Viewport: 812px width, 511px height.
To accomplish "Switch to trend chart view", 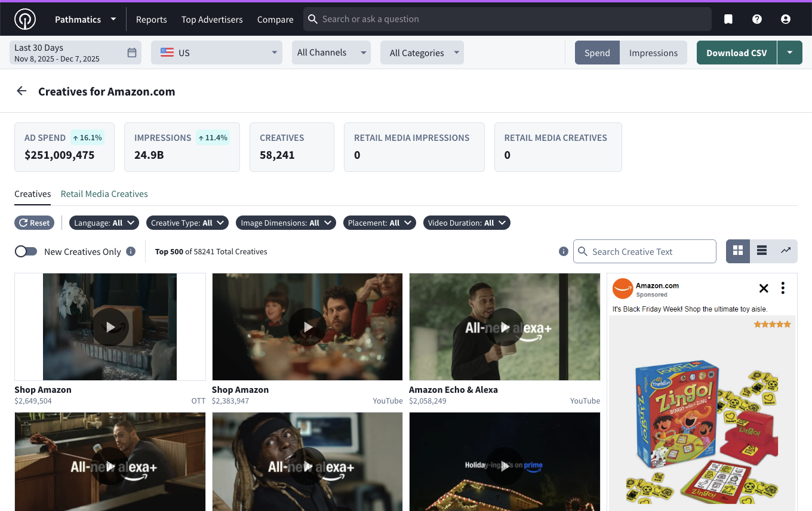I will tap(786, 251).
